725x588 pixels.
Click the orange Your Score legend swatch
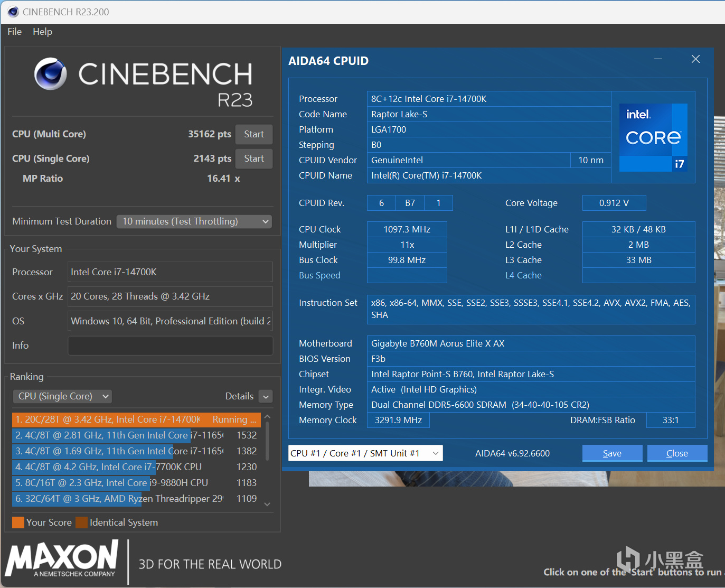point(18,522)
